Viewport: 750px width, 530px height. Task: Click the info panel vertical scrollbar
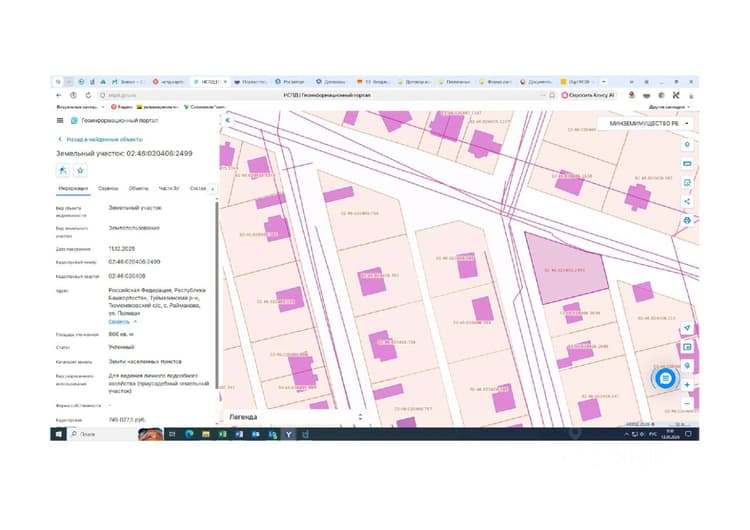[x=217, y=297]
